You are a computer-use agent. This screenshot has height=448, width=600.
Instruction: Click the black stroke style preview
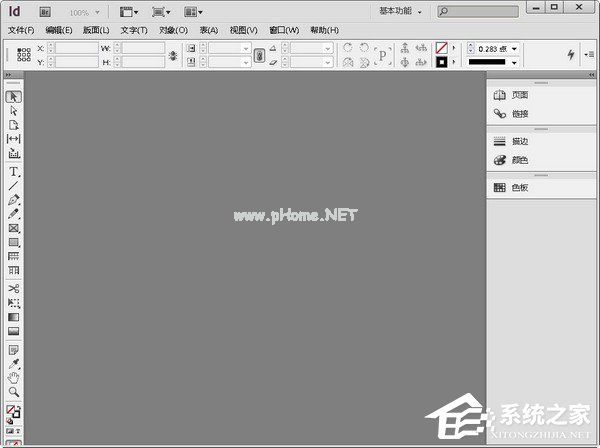[x=487, y=62]
